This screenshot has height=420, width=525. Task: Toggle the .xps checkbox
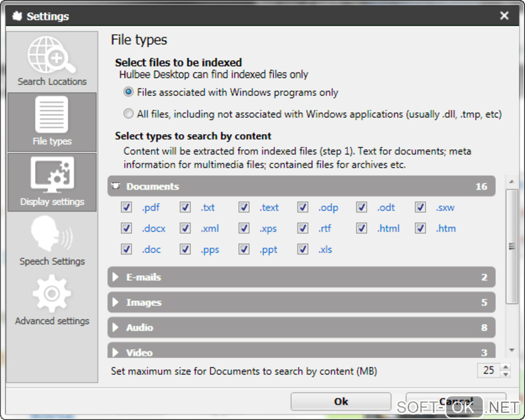[244, 229]
